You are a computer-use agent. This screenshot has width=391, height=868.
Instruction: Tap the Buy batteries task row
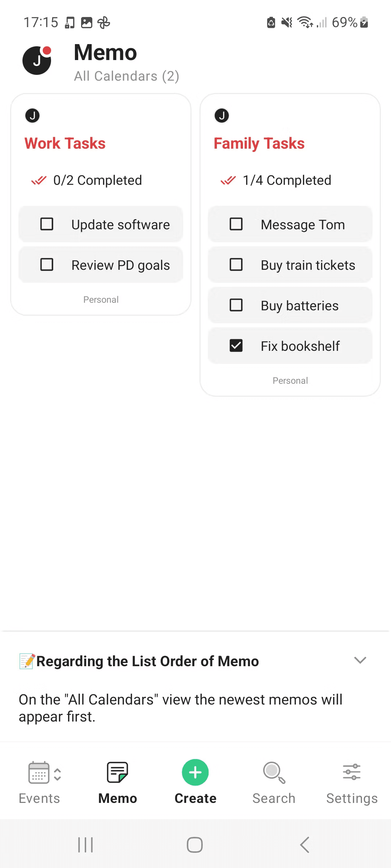pos(299,306)
